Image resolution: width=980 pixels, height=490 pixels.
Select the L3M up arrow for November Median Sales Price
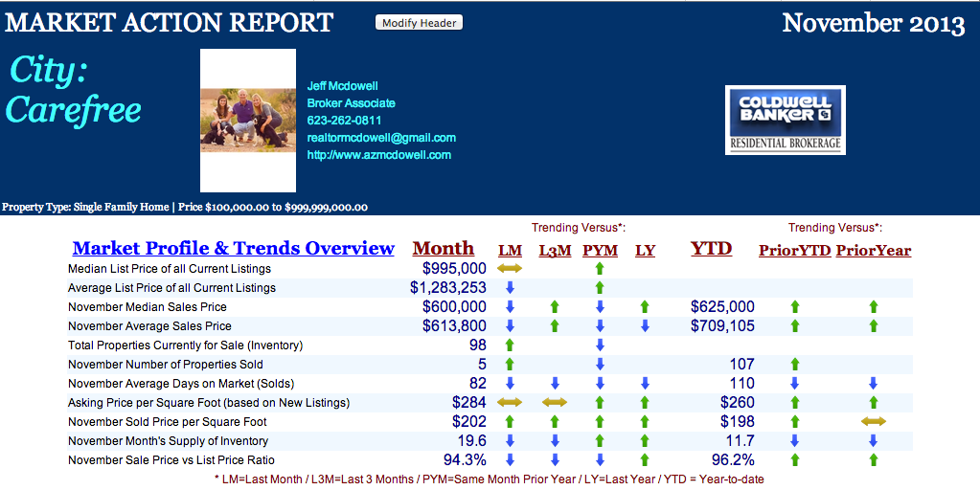[x=554, y=307]
